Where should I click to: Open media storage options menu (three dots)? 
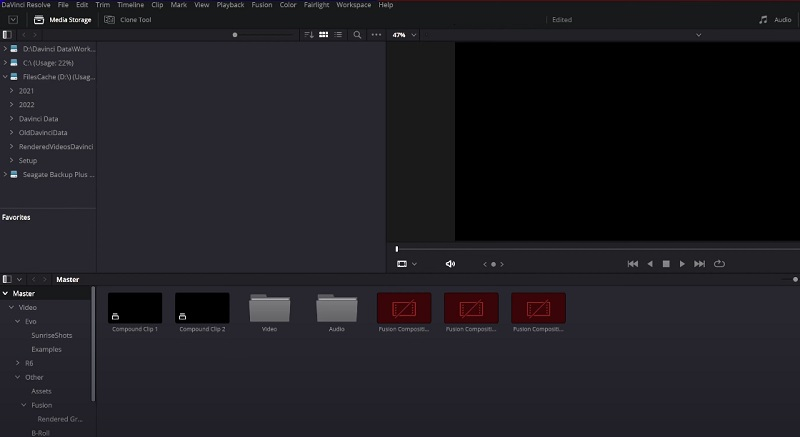[376, 35]
